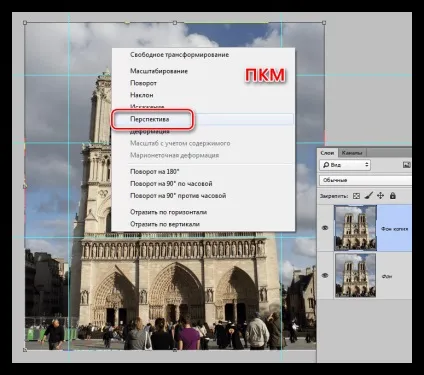Click top-right transform corner handle
This screenshot has width=424, height=375.
coord(324,23)
